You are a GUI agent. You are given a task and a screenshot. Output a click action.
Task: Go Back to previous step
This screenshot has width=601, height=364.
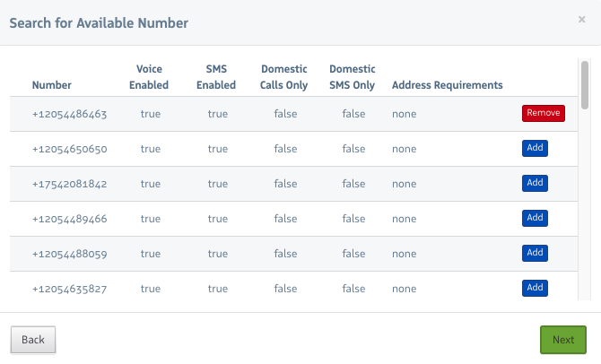pyautogui.click(x=33, y=340)
